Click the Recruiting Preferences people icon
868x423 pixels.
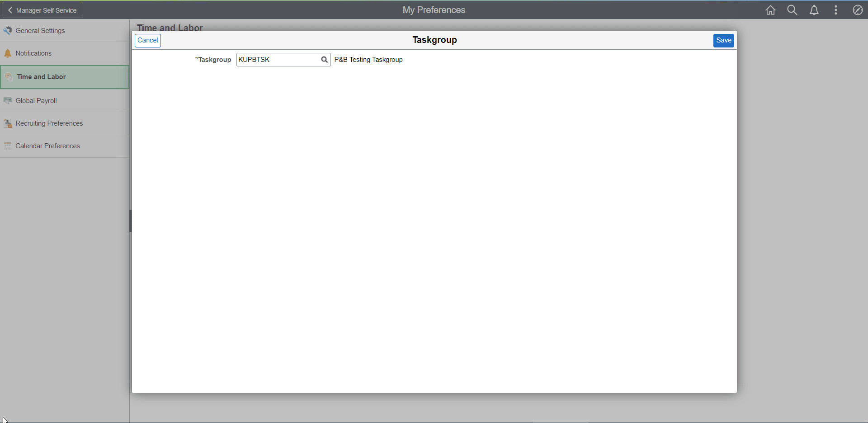click(x=8, y=123)
